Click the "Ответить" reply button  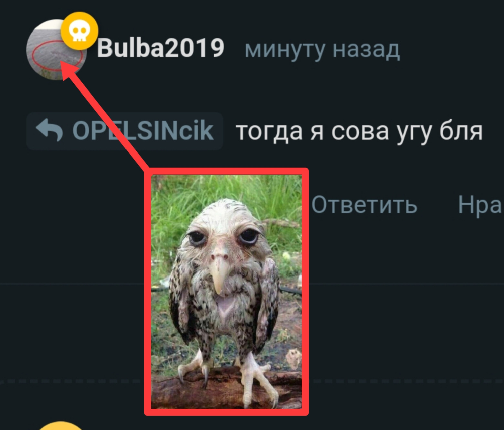[x=364, y=204]
